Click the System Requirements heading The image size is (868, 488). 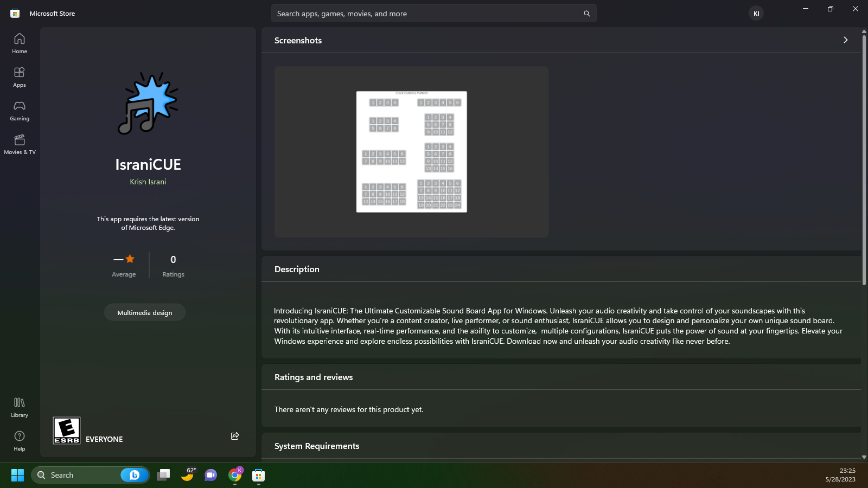click(x=317, y=446)
